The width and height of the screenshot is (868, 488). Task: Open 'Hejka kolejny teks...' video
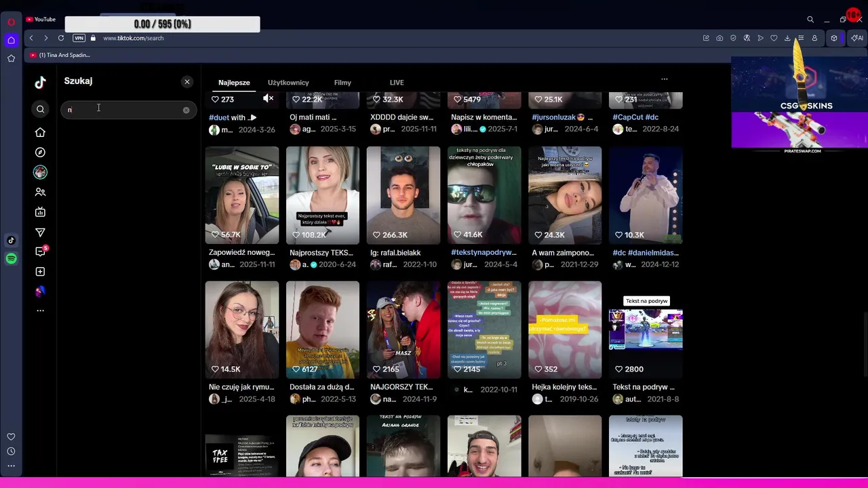565,329
